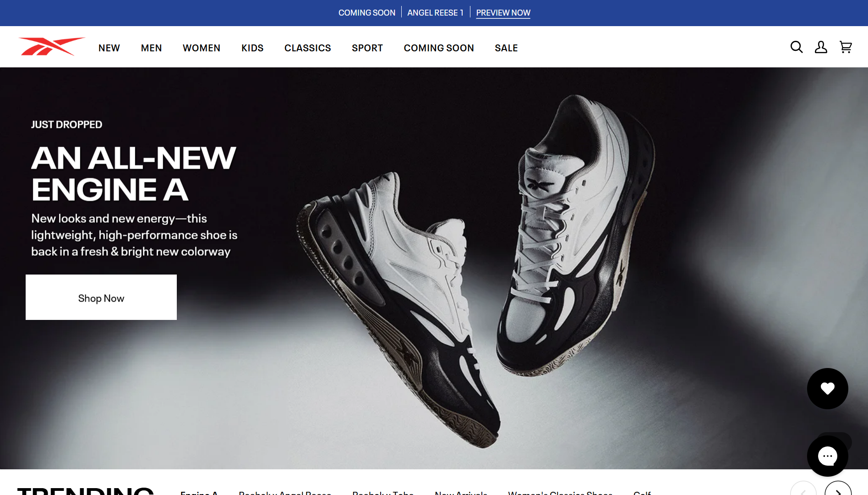Open the MEN menu
This screenshot has height=495, width=868.
coord(151,48)
